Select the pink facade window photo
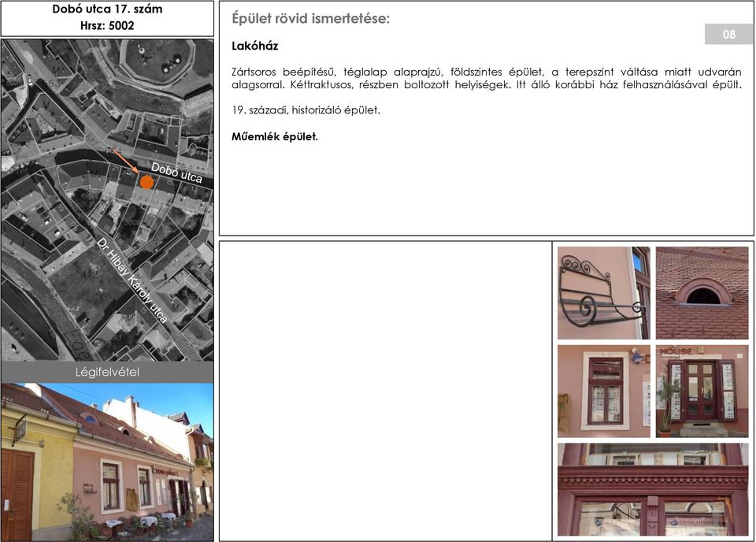 (604, 392)
